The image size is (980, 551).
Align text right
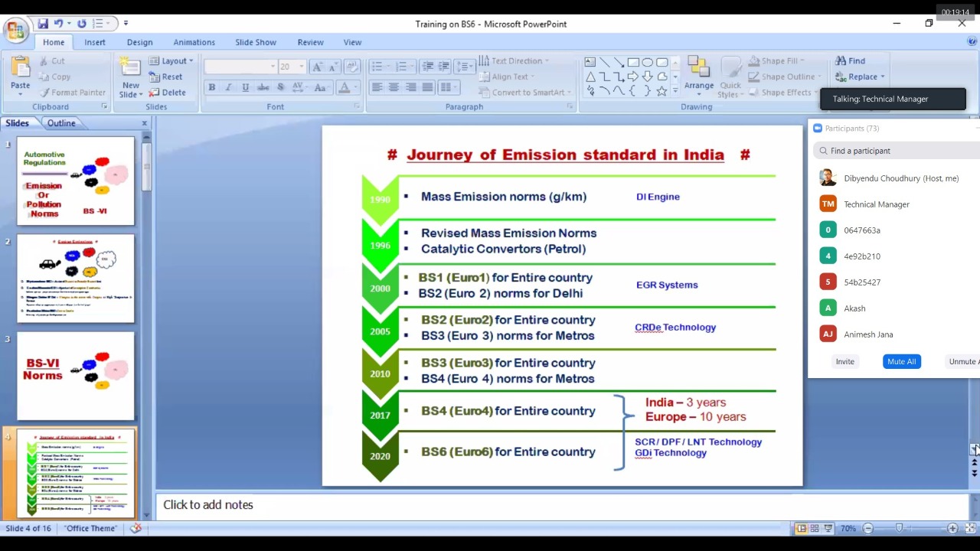tap(410, 87)
